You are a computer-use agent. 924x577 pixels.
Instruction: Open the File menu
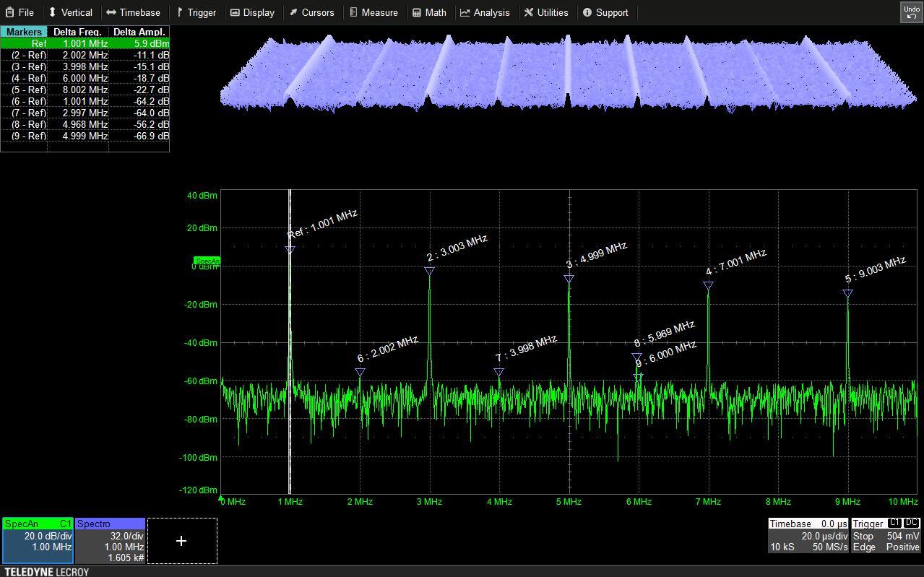20,12
